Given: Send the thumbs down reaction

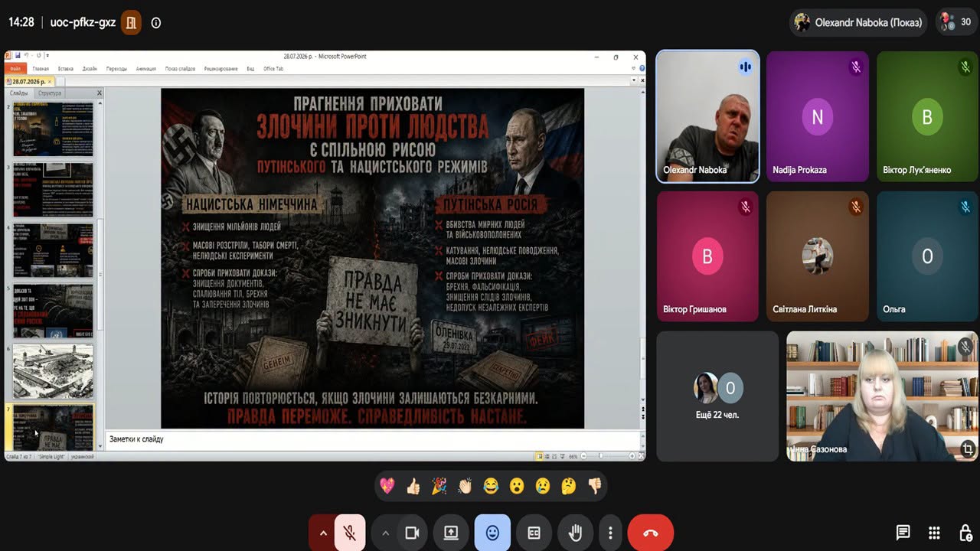Looking at the screenshot, I should tap(595, 486).
